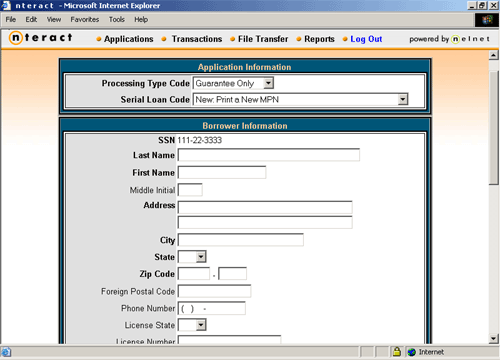Screen dimensions: 500x360
Task: Click the First Name field
Action: pos(222,172)
